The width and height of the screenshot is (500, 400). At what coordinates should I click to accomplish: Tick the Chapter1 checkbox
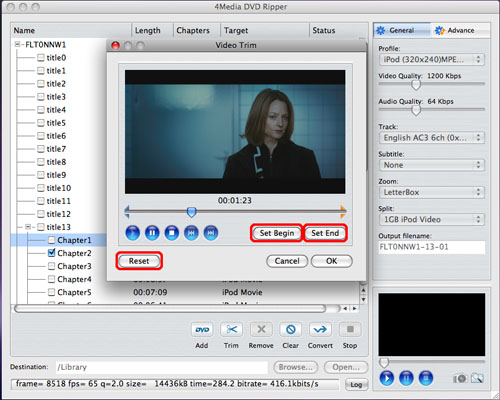[x=51, y=240]
